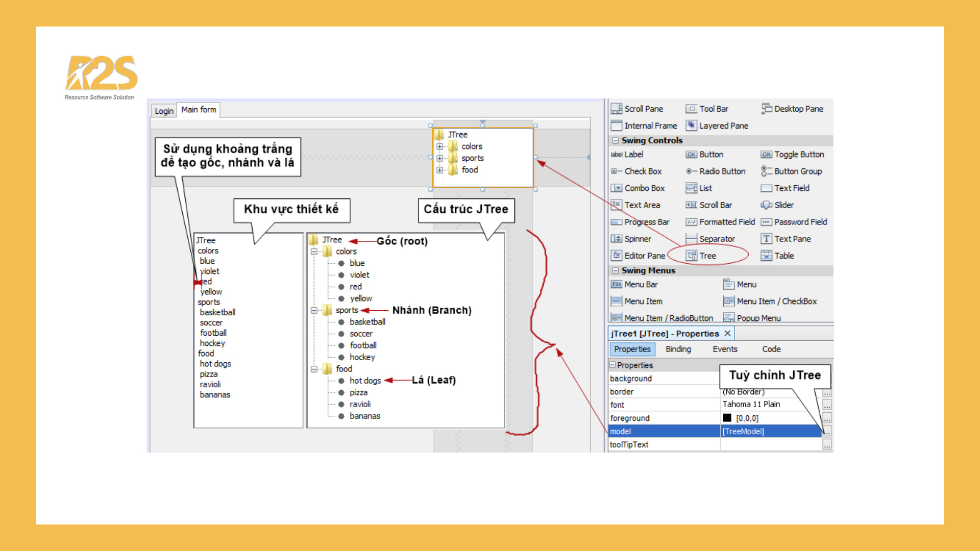Expand the colors node in the design JTree
The height and width of the screenshot is (551, 980).
439,146
